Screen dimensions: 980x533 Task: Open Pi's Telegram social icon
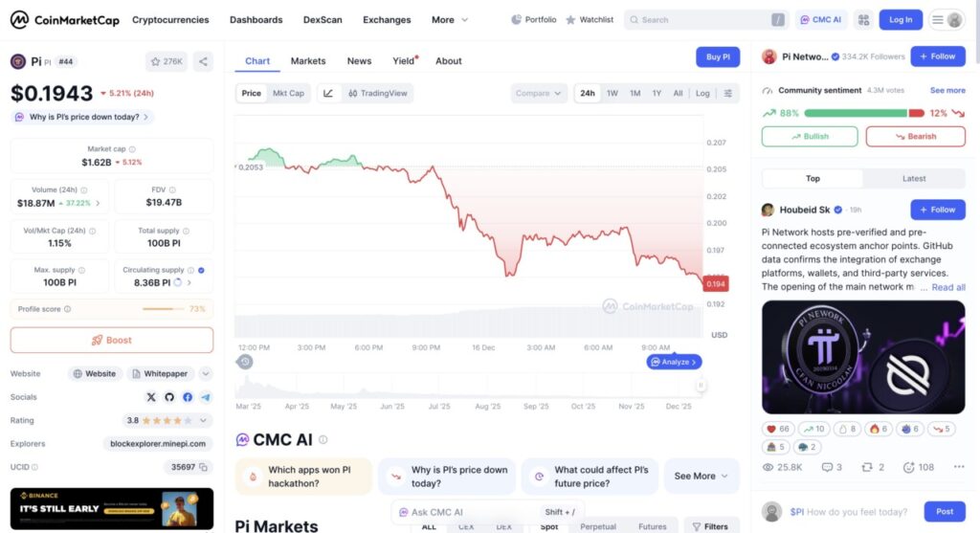coord(206,397)
